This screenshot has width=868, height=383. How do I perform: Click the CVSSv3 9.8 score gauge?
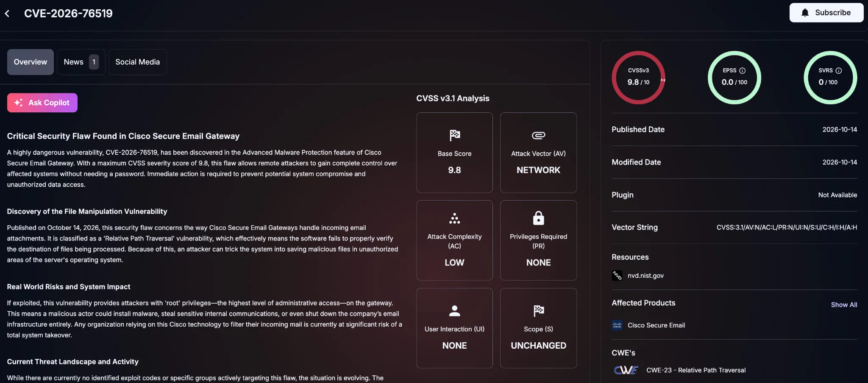pyautogui.click(x=638, y=78)
